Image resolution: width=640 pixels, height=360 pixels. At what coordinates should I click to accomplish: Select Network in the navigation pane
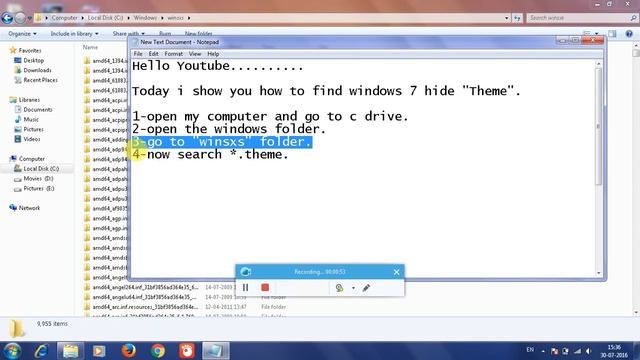coord(29,208)
